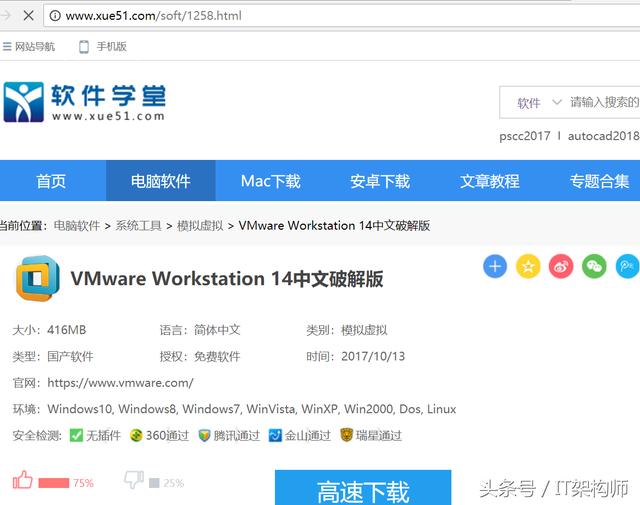The width and height of the screenshot is (640, 505).
Task: Click the 系统工具 breadcrumb link
Action: pos(138,225)
